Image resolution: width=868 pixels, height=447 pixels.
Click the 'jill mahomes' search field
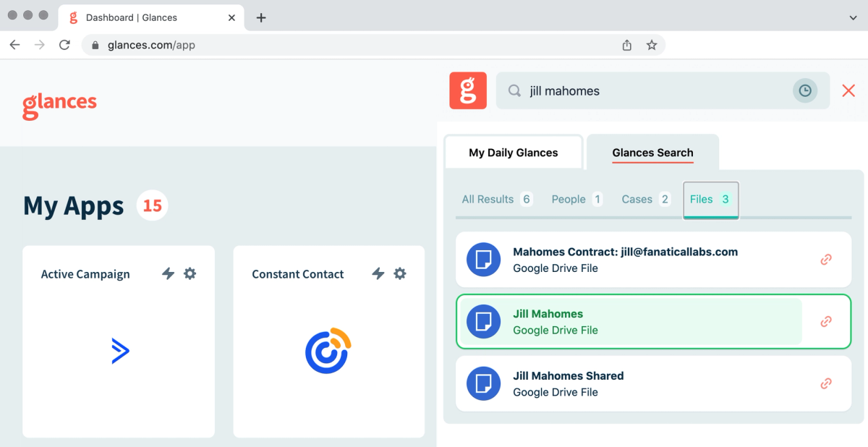point(662,90)
